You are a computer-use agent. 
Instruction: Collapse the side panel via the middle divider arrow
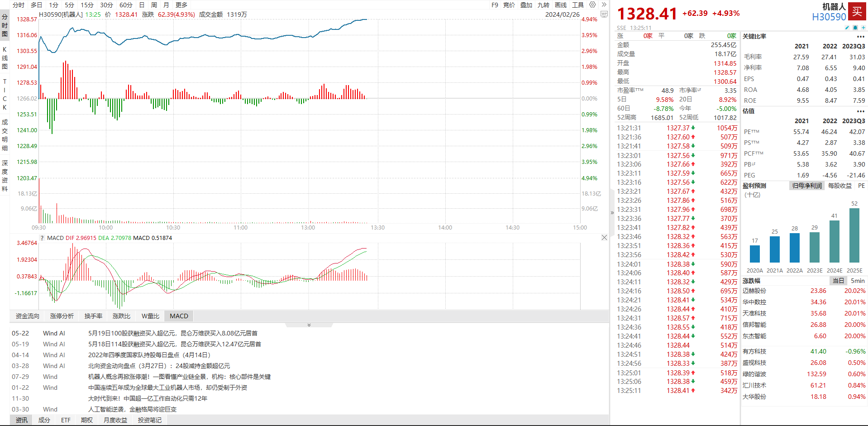[612, 213]
